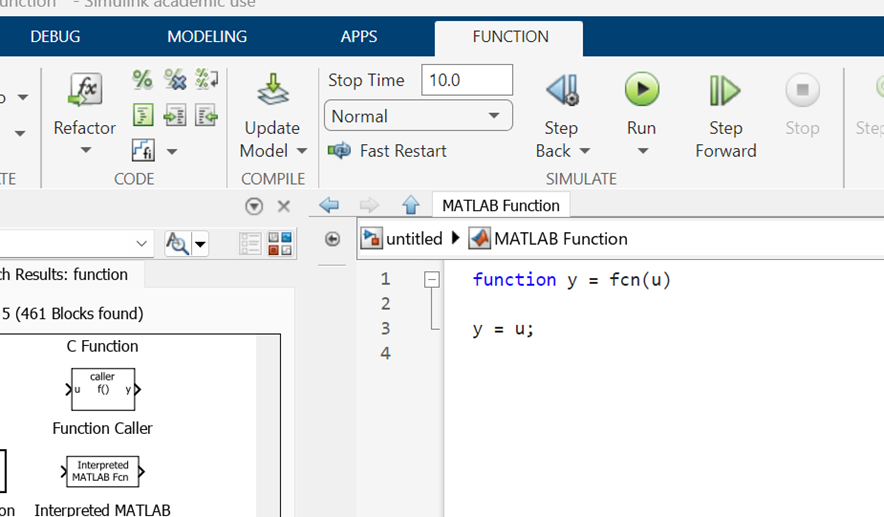Expand the Update Model dropdown arrow
This screenshot has width=884, height=517.
click(301, 151)
